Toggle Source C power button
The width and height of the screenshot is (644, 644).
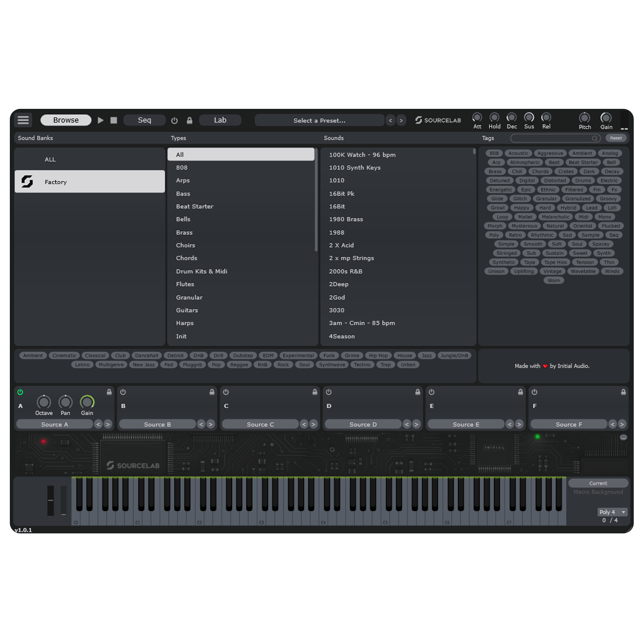[226, 392]
